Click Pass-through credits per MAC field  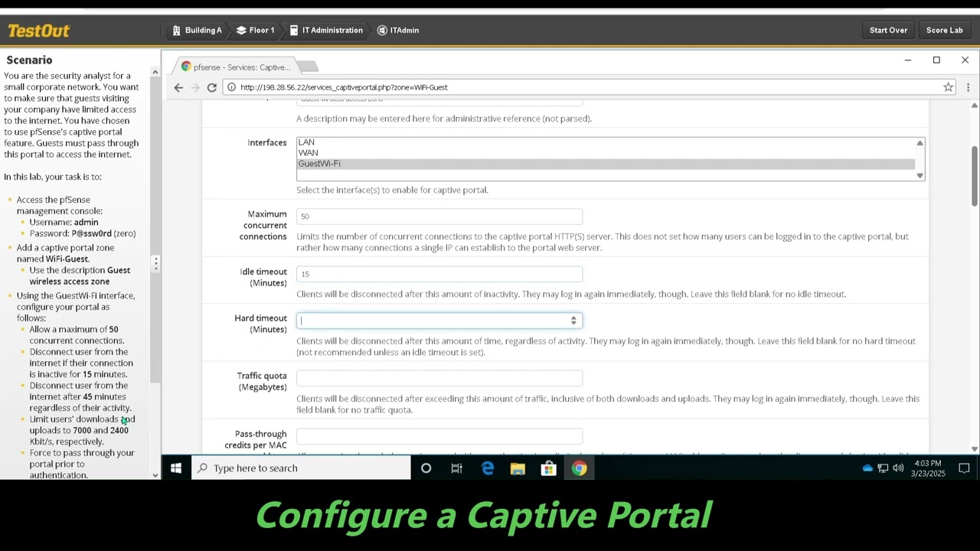(x=439, y=436)
